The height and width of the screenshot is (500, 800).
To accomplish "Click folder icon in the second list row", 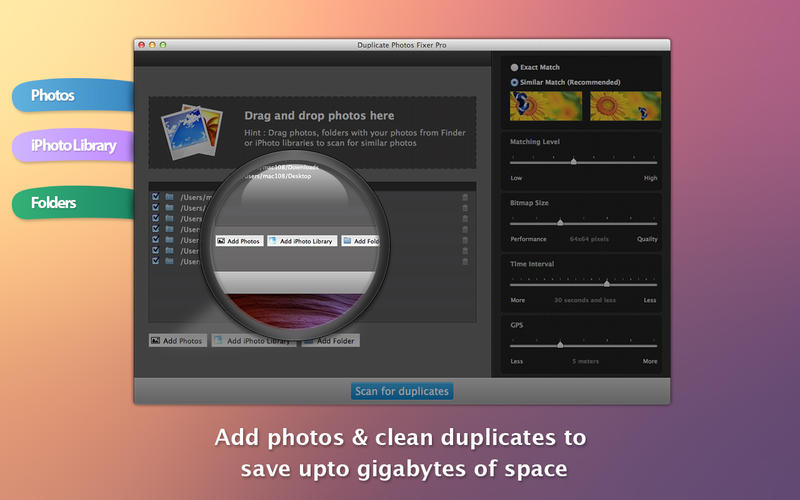I will pyautogui.click(x=169, y=207).
